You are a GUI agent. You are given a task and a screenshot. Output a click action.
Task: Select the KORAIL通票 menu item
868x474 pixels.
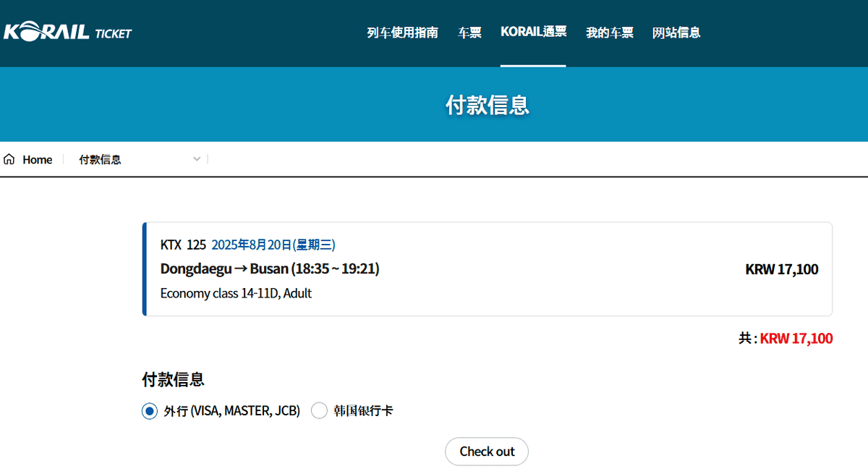533,33
